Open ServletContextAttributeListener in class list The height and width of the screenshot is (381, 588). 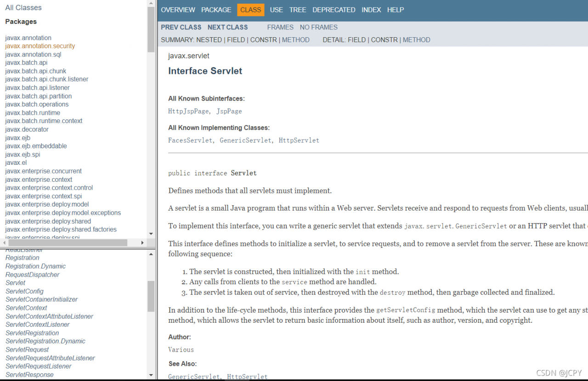(x=49, y=316)
